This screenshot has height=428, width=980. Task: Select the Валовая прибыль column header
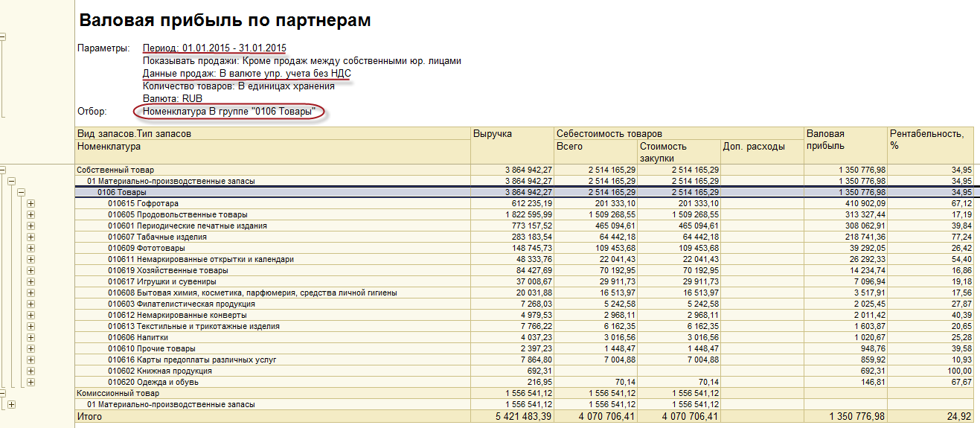tap(846, 146)
